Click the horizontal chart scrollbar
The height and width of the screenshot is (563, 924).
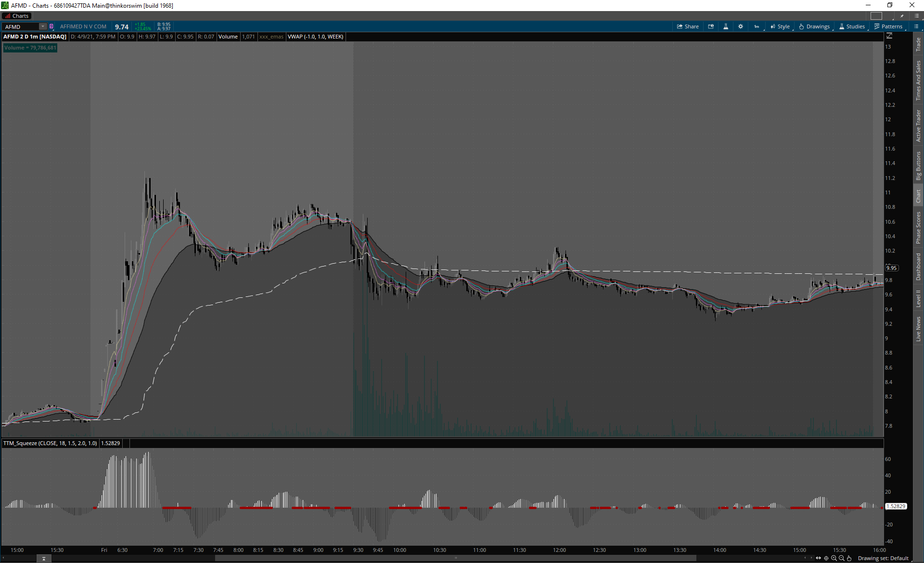(x=455, y=558)
